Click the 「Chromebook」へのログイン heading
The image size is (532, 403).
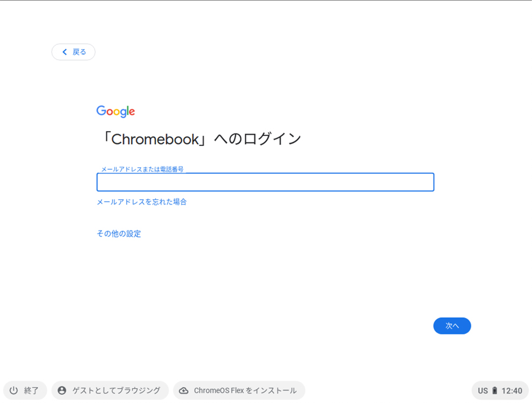pyautogui.click(x=200, y=139)
